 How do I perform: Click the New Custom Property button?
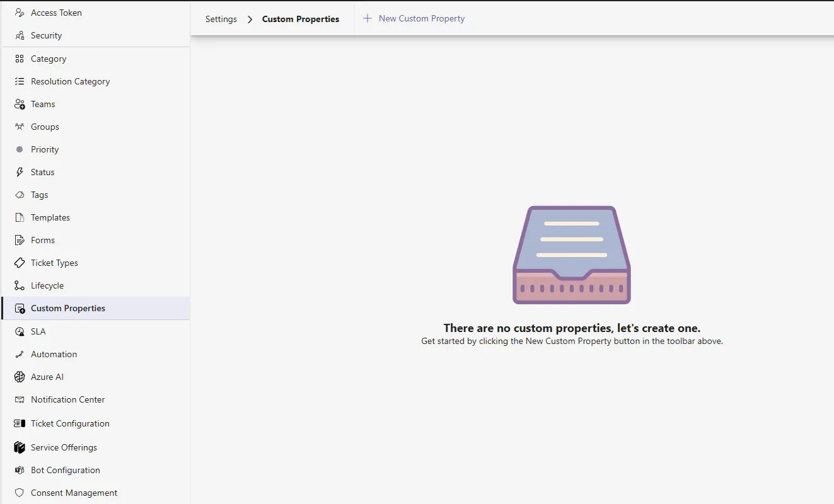pyautogui.click(x=414, y=19)
